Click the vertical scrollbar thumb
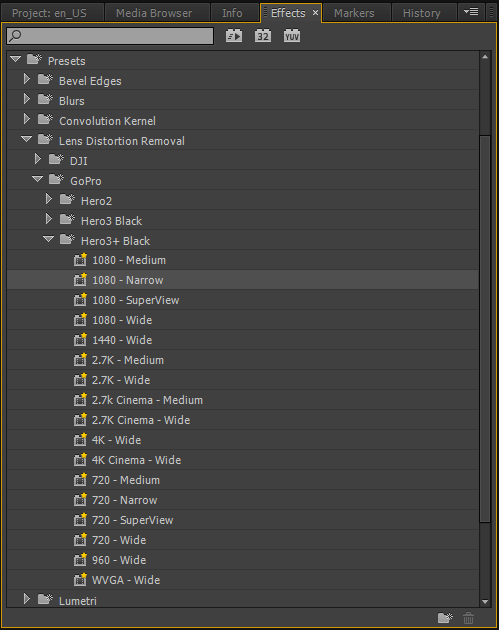 485,329
